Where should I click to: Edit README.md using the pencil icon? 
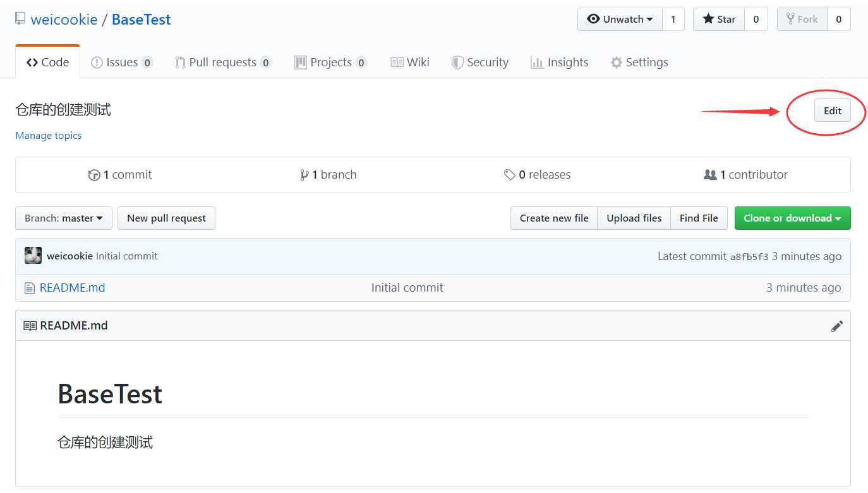pos(837,326)
